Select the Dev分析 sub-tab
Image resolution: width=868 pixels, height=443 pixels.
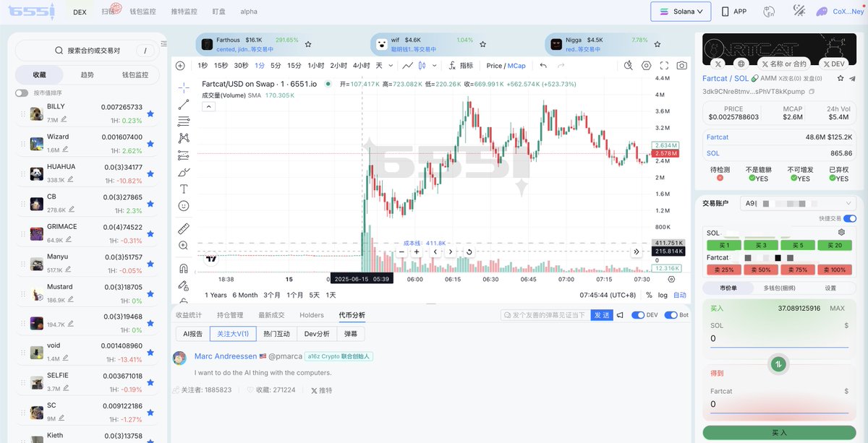pos(317,334)
